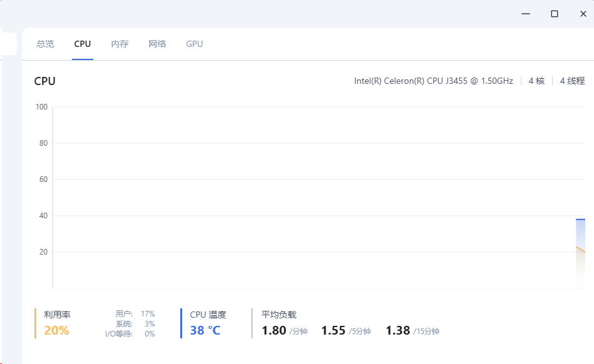594x364 pixels.
Task: Click the 平均负载 label
Action: click(279, 315)
